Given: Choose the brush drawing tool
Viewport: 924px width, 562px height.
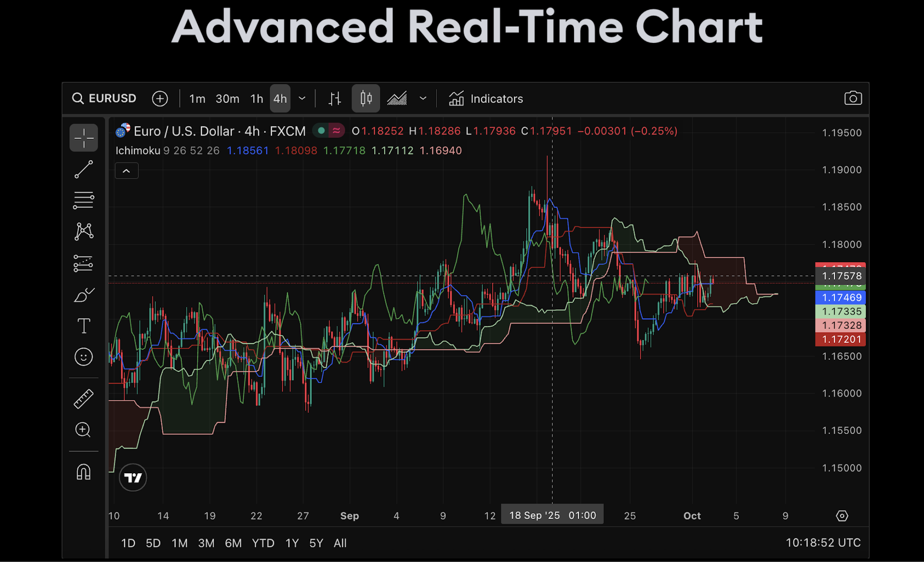Looking at the screenshot, I should click(84, 295).
